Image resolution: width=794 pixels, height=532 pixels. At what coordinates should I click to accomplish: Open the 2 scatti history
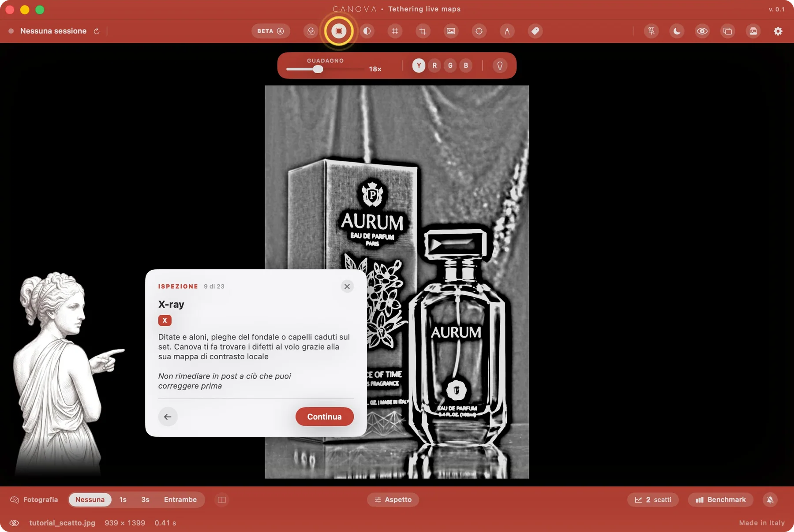tap(653, 499)
